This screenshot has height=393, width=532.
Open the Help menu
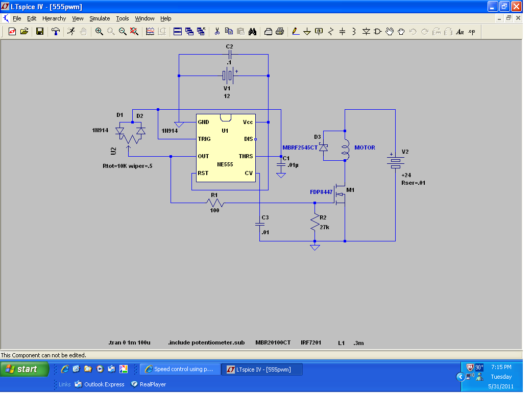tap(166, 18)
